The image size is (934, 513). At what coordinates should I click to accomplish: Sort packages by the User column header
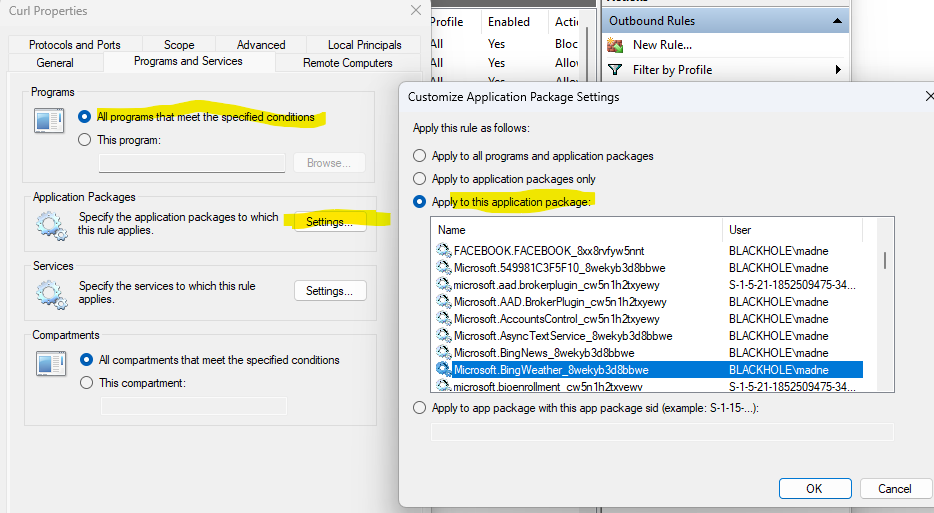792,230
